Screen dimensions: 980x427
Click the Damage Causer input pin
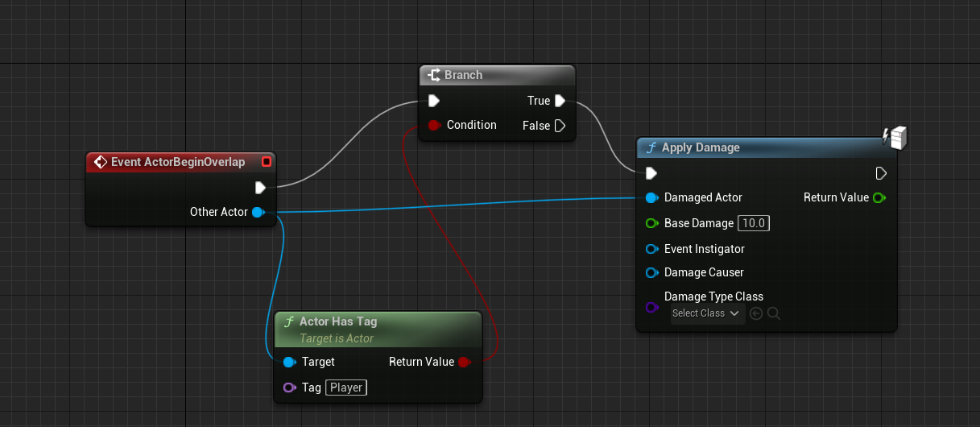coord(651,272)
